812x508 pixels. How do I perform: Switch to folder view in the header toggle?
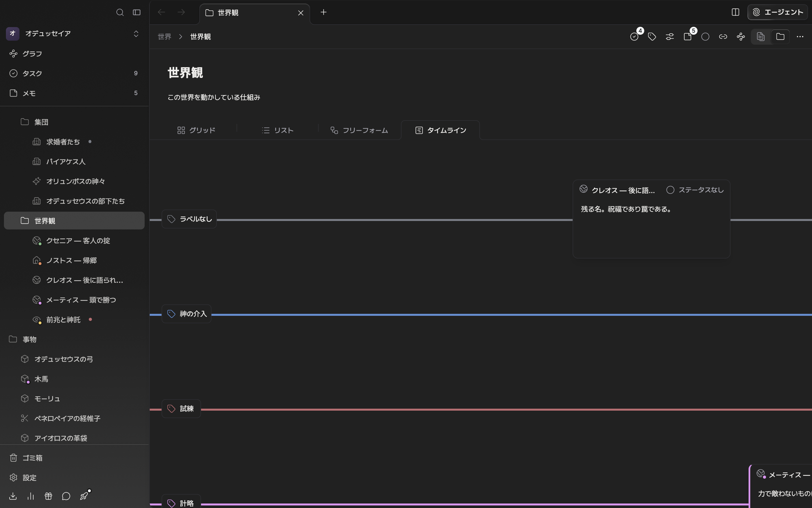pos(780,37)
